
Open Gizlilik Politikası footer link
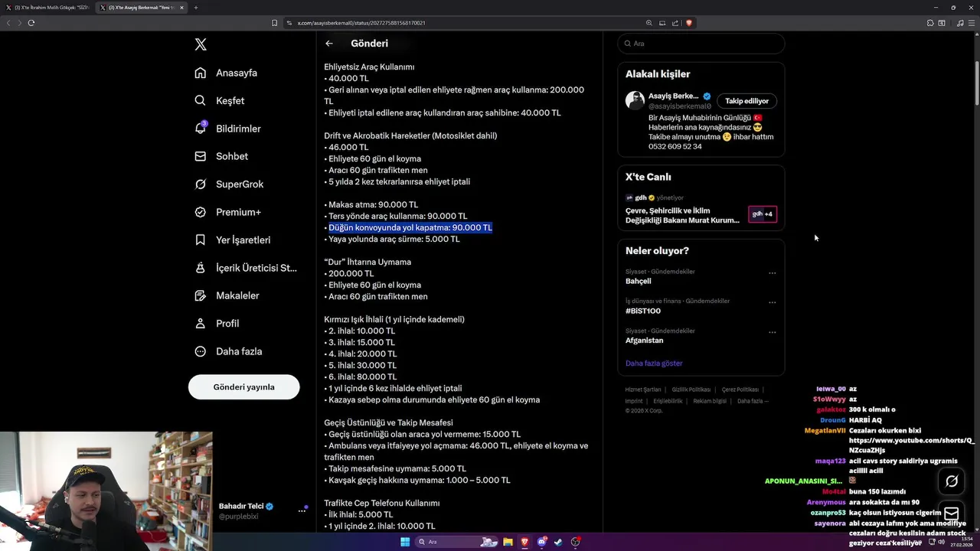point(691,390)
